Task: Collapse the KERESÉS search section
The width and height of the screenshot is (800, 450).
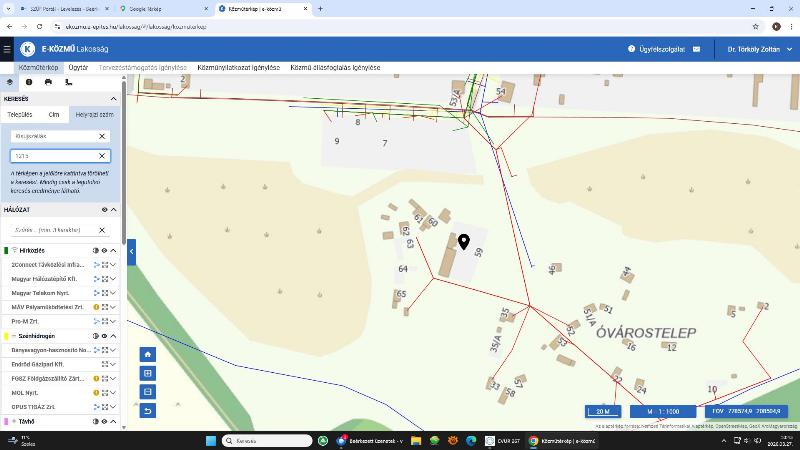Action: tap(114, 99)
